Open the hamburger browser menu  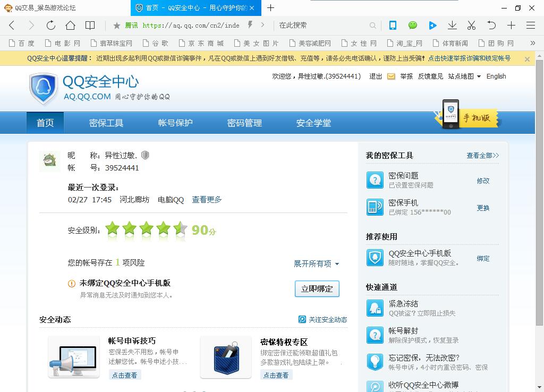[x=531, y=25]
